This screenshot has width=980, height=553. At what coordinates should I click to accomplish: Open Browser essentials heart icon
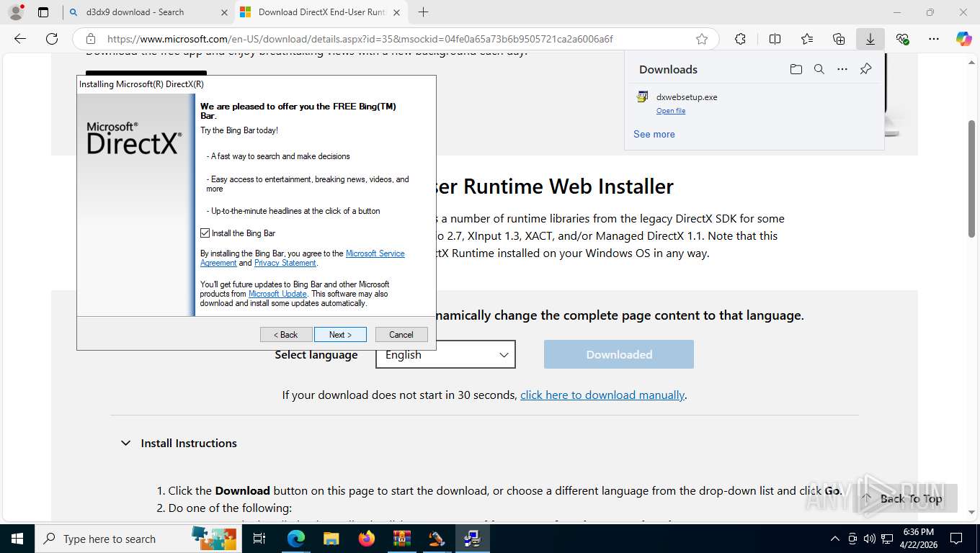coord(902,39)
